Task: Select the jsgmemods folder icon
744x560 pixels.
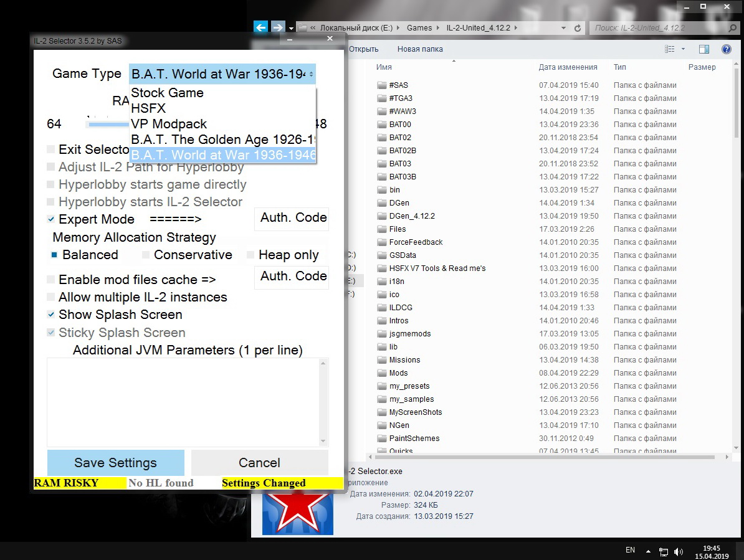Action: tap(382, 334)
